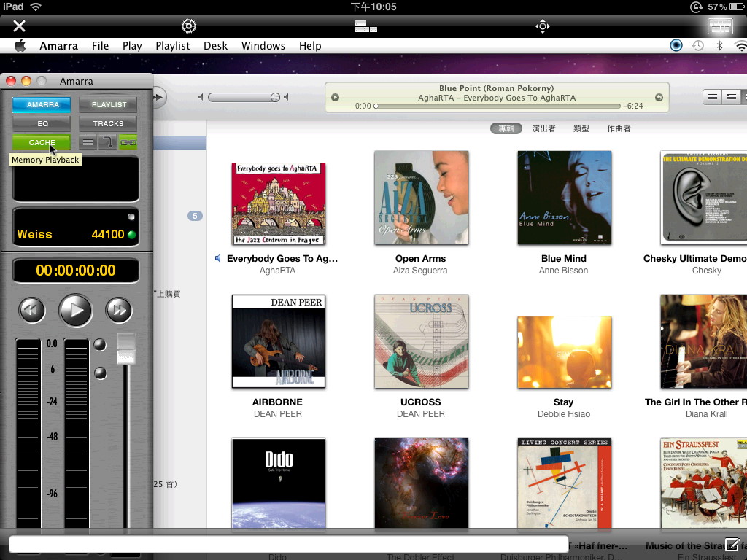Switch iTunes to album list view
The image size is (747, 560).
point(731,97)
